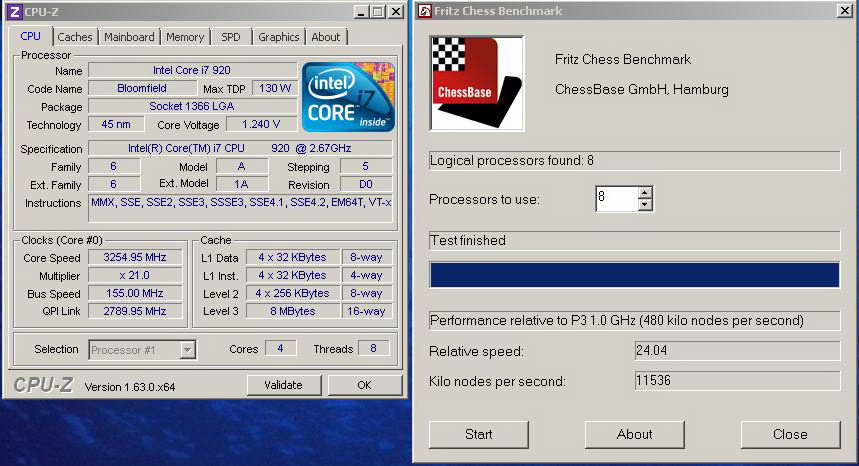Click the L1 Data size 4 x 32 KBytes
The height and width of the screenshot is (466, 859).
click(x=293, y=257)
